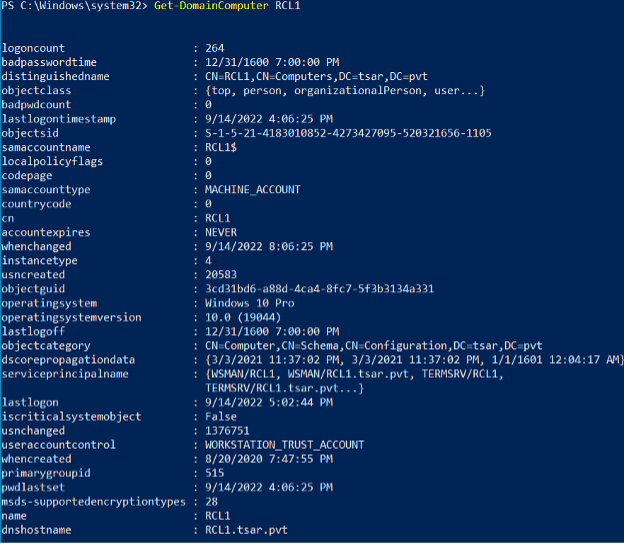624x544 pixels.
Task: Click the operatingsystemversion value 10.0 (19044)
Action: [x=243, y=318]
